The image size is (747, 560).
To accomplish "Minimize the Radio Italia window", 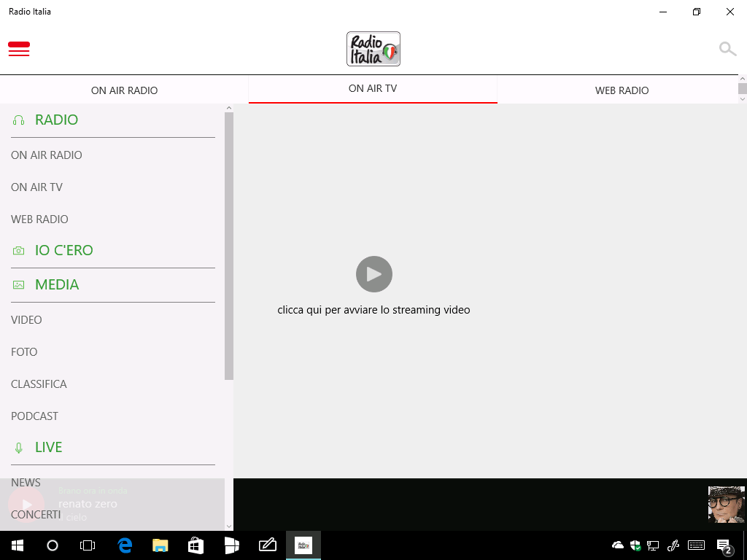I will [663, 12].
